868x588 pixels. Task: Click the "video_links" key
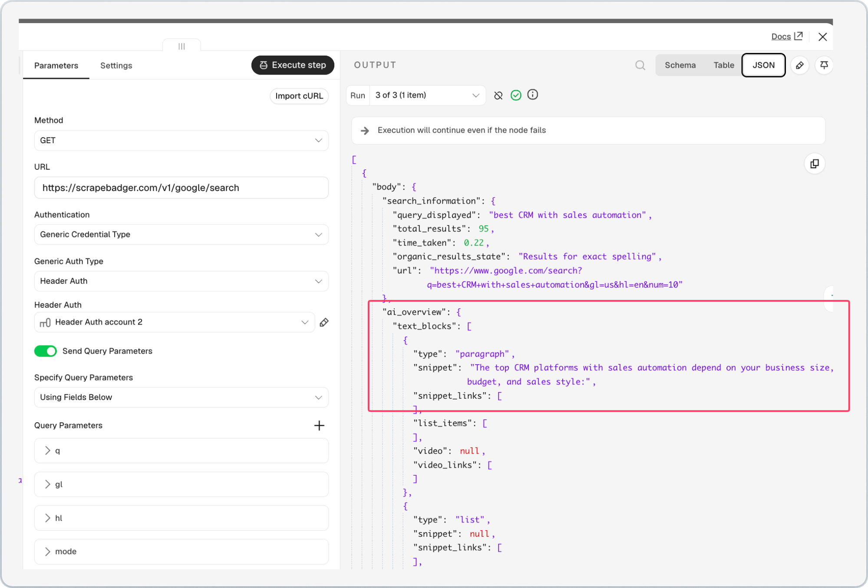pyautogui.click(x=445, y=465)
